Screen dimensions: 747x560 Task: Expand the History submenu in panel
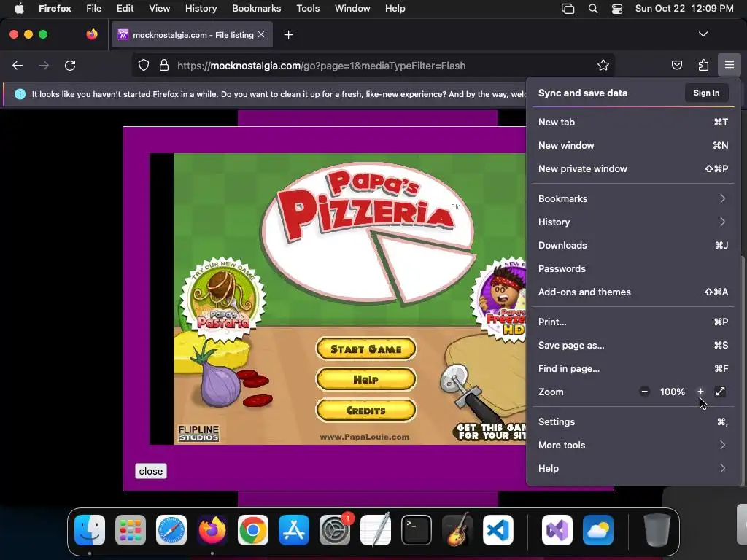632,222
